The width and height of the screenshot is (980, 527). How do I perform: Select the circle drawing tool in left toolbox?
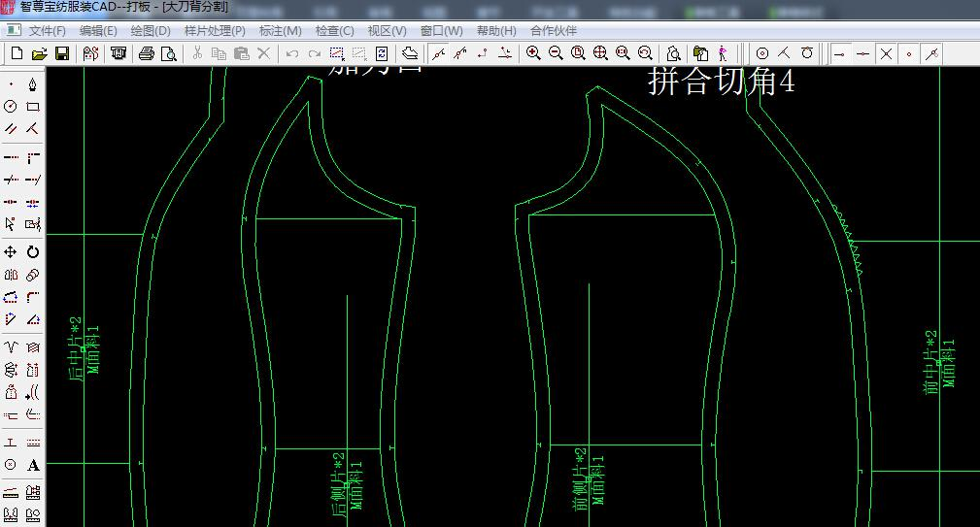11,107
